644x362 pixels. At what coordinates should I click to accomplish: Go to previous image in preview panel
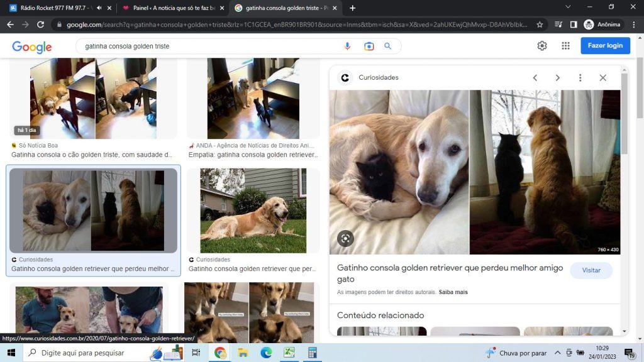535,78
